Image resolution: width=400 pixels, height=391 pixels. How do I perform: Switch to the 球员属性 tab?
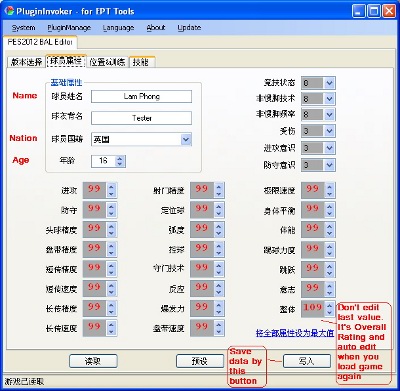[66, 61]
